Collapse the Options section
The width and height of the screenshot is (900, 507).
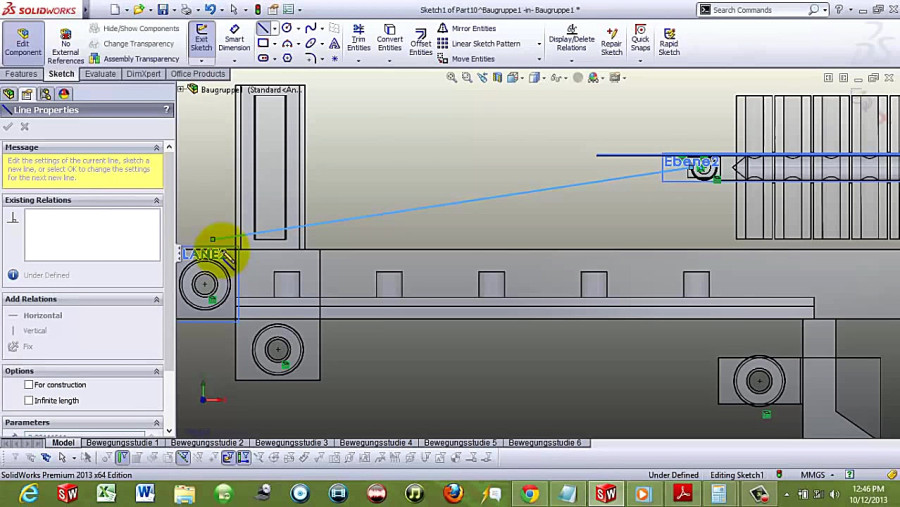coord(156,371)
